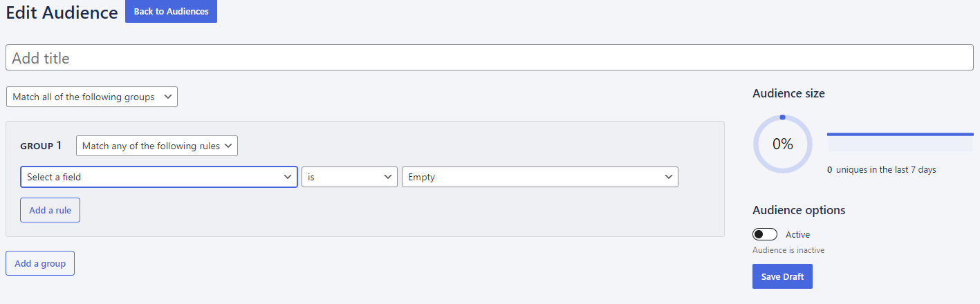Click the chevron arrow on the "is" operator

(x=388, y=177)
